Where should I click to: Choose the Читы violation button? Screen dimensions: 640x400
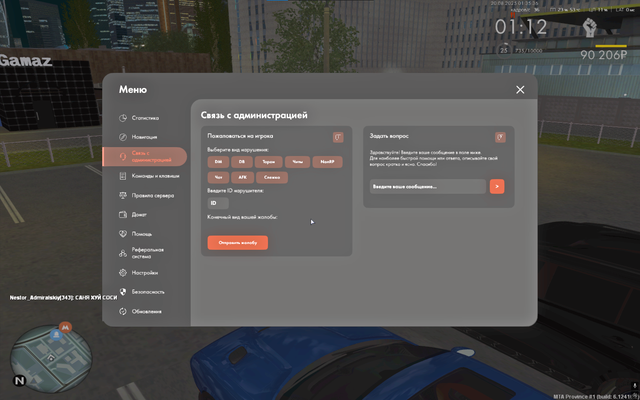[x=298, y=162]
